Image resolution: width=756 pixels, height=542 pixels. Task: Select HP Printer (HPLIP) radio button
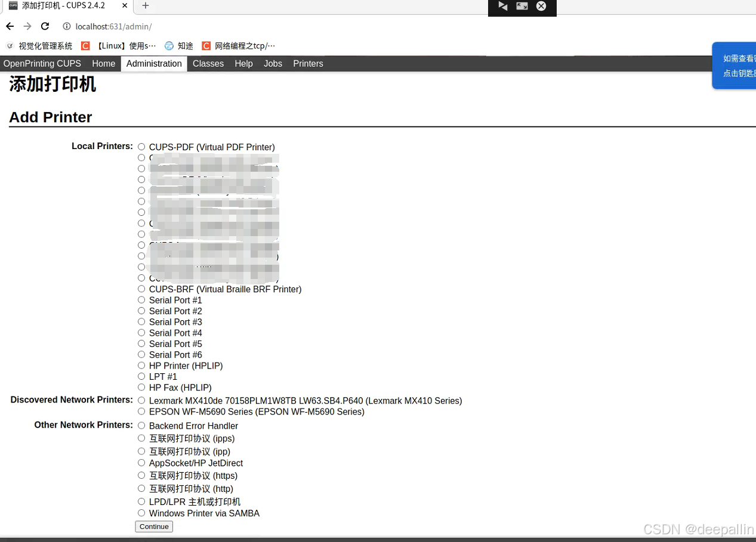click(x=141, y=366)
